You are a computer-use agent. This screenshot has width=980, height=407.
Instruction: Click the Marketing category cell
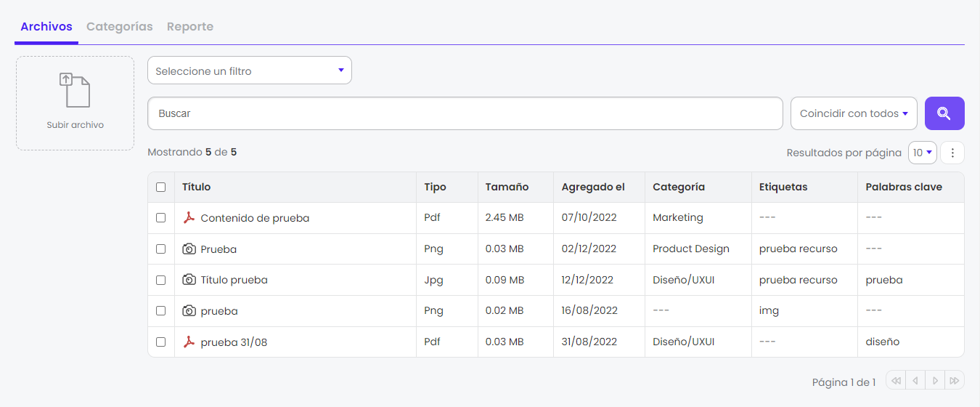pyautogui.click(x=678, y=217)
